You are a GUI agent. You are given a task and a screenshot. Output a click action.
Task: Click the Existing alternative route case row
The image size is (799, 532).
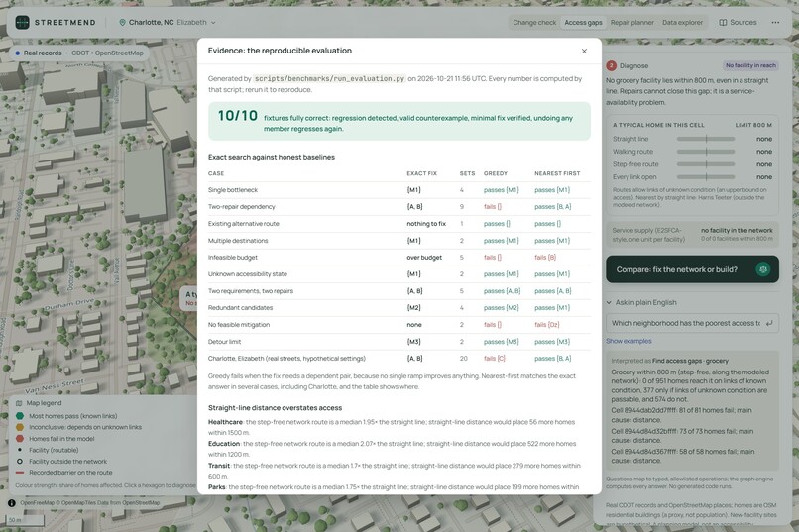tap(399, 224)
